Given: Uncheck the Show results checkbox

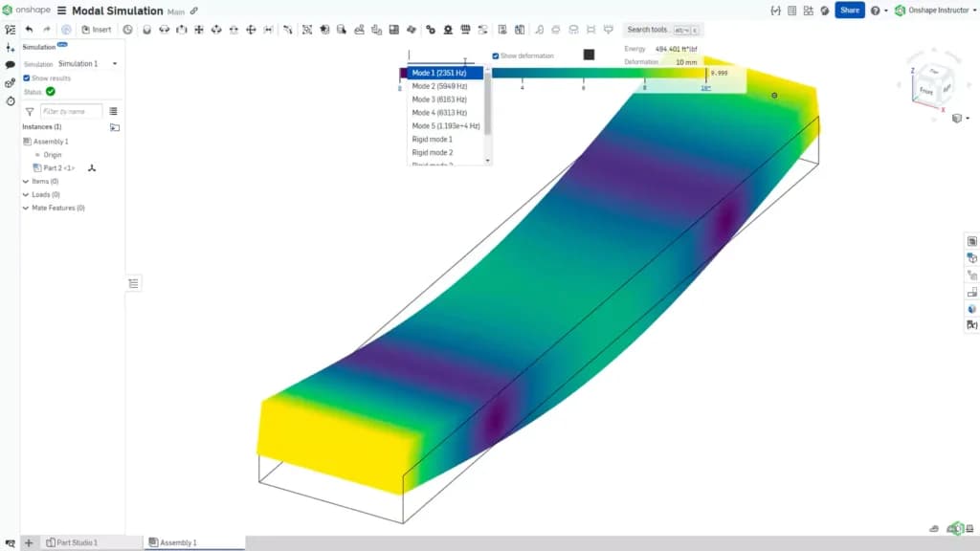Looking at the screenshot, I should 26,78.
